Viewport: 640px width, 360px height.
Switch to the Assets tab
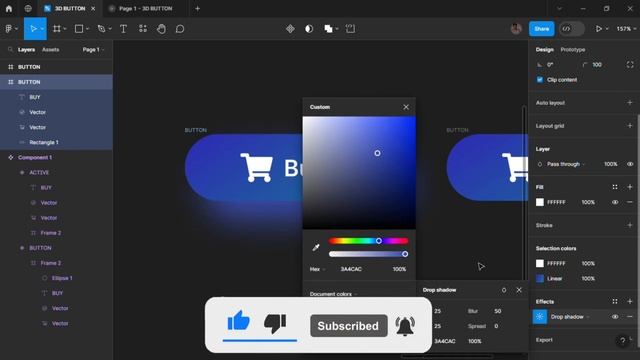tap(51, 49)
